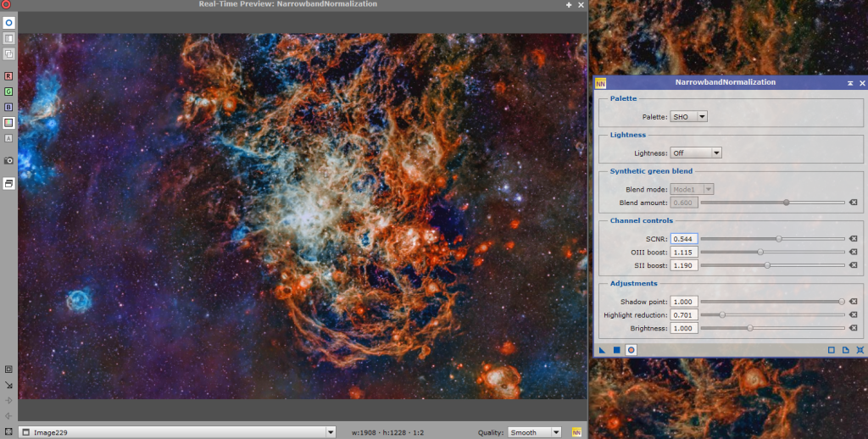
Task: Reset the OIII boost value
Action: point(853,253)
